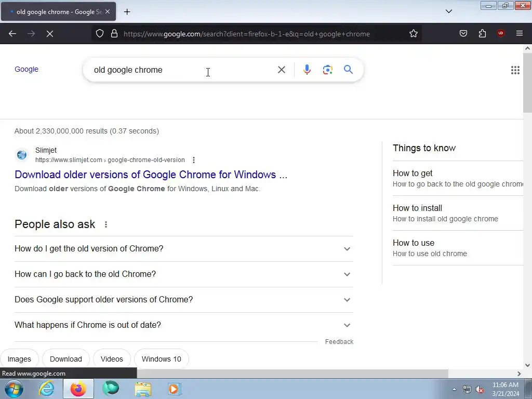
Task: Select the Videos filter chip
Action: (112, 359)
